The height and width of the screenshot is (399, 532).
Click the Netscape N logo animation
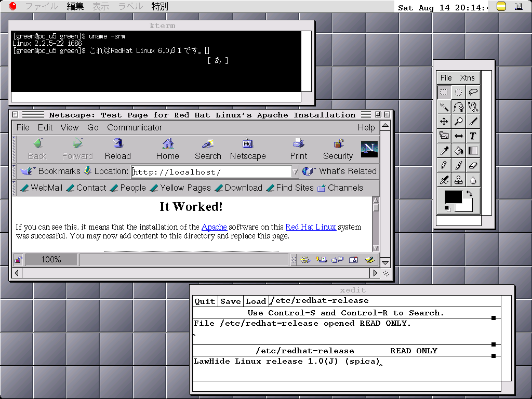pyautogui.click(x=369, y=149)
